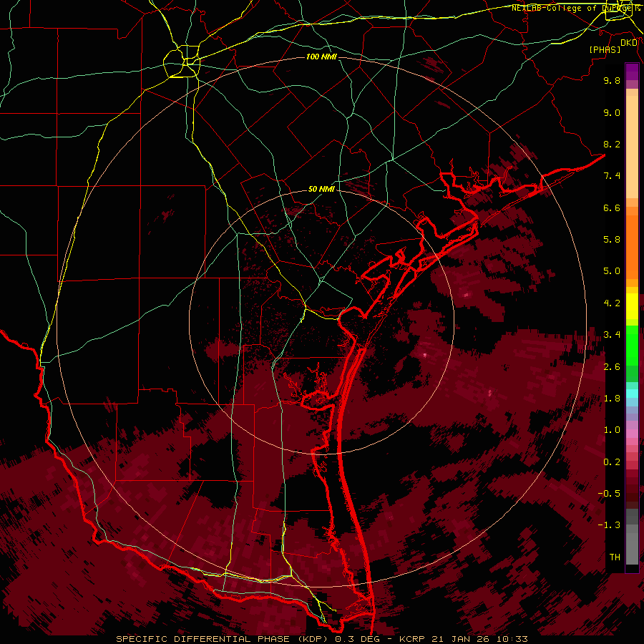The image size is (644, 644).
Task: Click the 1.8 legend value
Action: pyautogui.click(x=612, y=399)
